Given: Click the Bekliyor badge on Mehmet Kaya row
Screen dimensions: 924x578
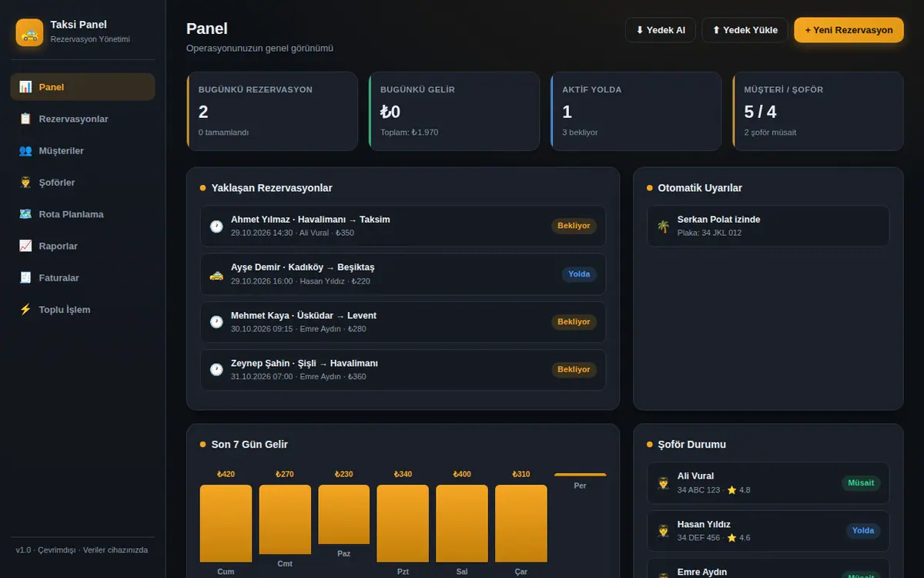Looking at the screenshot, I should (x=574, y=321).
